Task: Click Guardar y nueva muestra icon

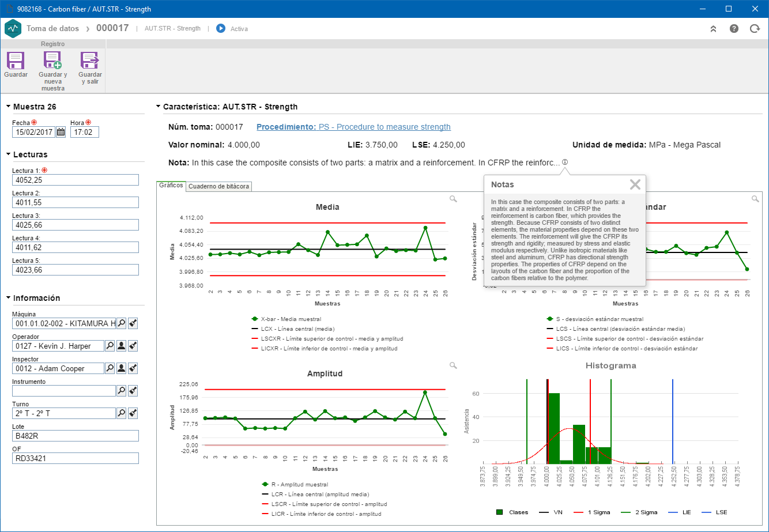Action: 52,61
